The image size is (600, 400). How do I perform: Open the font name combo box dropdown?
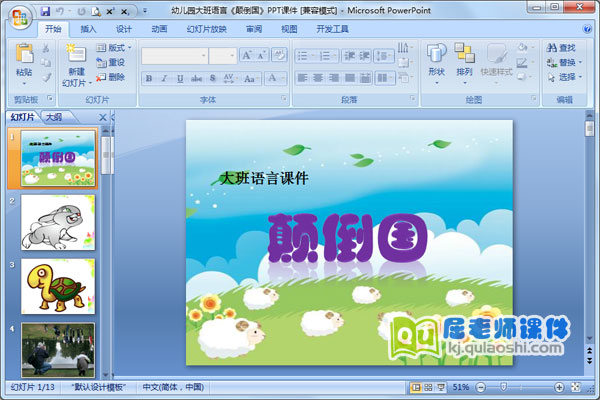pos(203,56)
